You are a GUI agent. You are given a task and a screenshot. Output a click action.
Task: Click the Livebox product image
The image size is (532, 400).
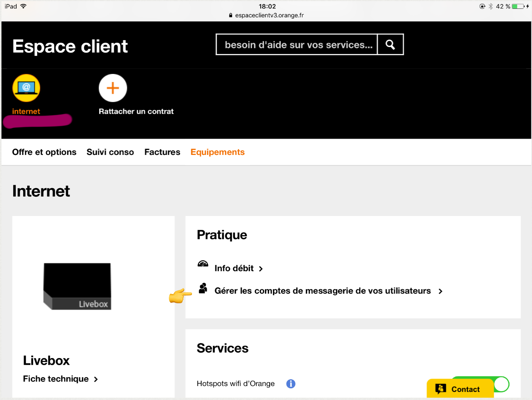pos(77,286)
